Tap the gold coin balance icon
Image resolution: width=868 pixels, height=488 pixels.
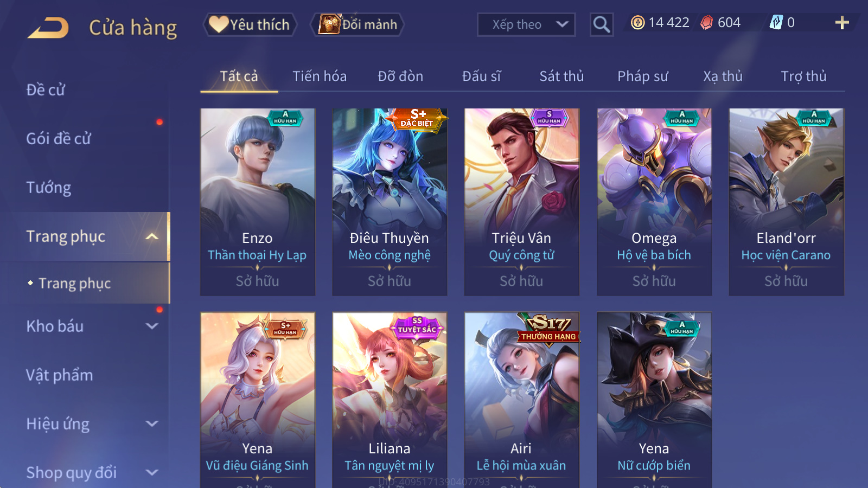638,22
